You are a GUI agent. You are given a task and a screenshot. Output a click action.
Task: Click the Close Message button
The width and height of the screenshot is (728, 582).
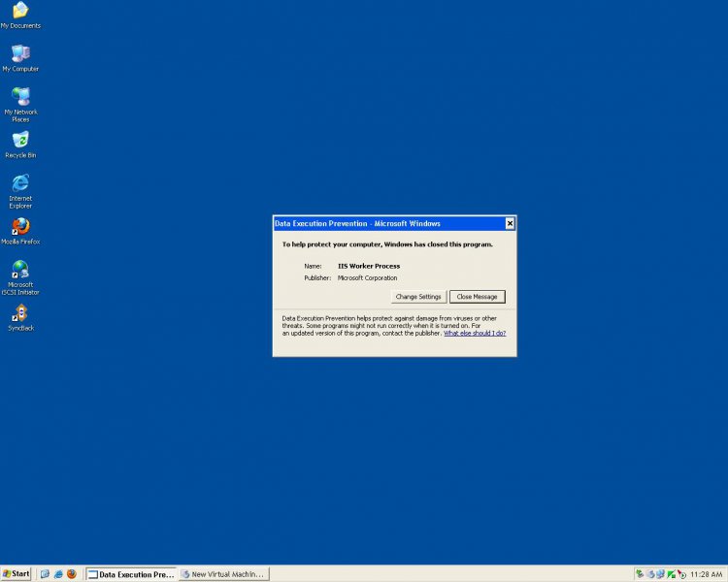(477, 297)
